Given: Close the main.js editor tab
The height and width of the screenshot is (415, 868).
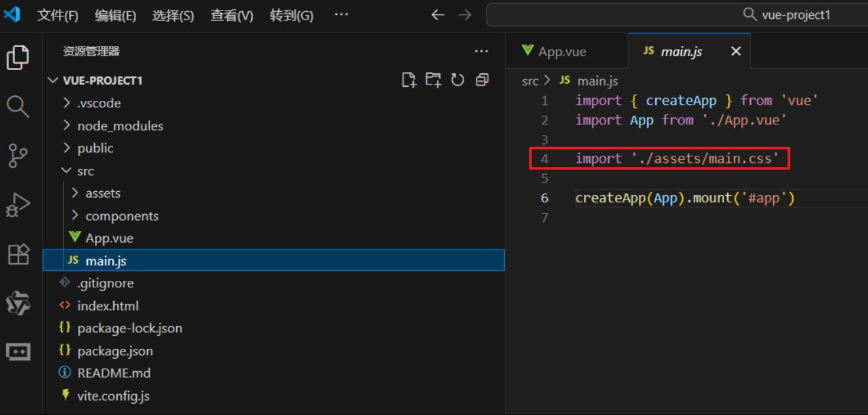Looking at the screenshot, I should pyautogui.click(x=736, y=51).
